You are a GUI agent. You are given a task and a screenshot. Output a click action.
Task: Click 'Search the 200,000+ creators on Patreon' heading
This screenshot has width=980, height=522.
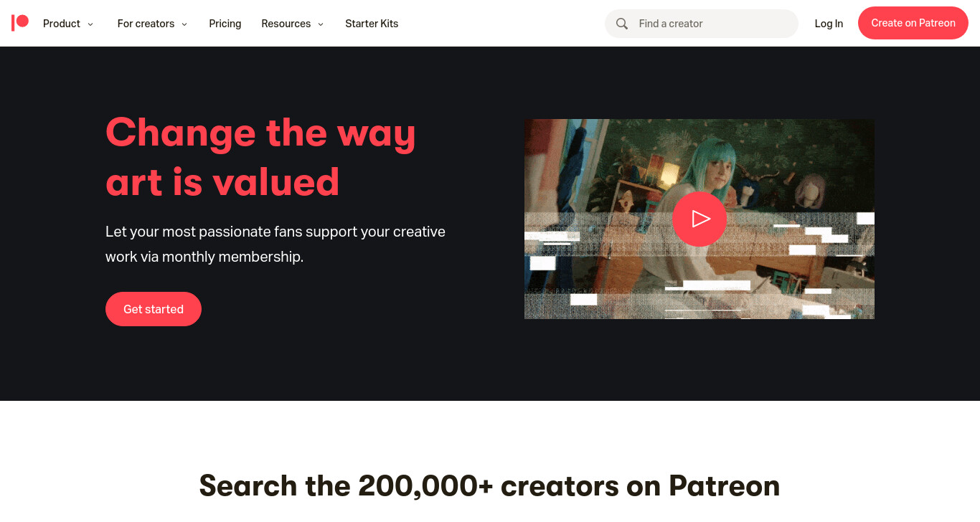click(489, 485)
